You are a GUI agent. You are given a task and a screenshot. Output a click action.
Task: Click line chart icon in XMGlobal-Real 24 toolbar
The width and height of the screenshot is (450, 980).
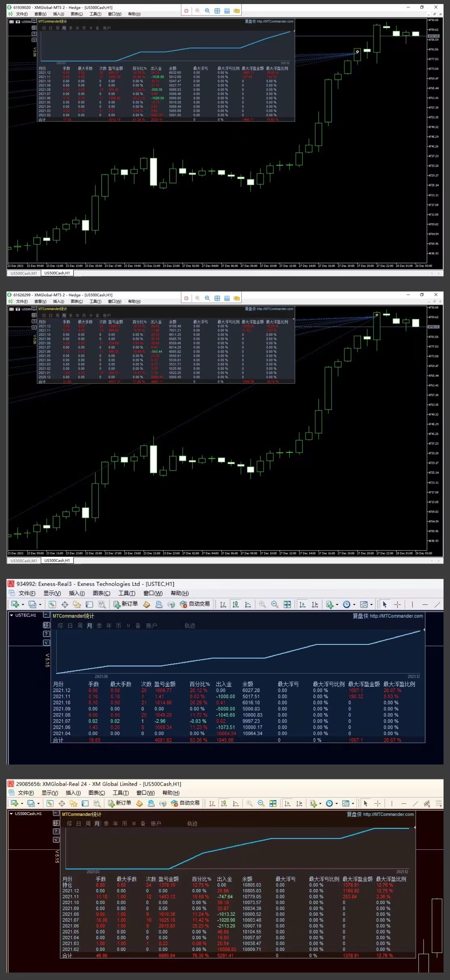(236, 803)
